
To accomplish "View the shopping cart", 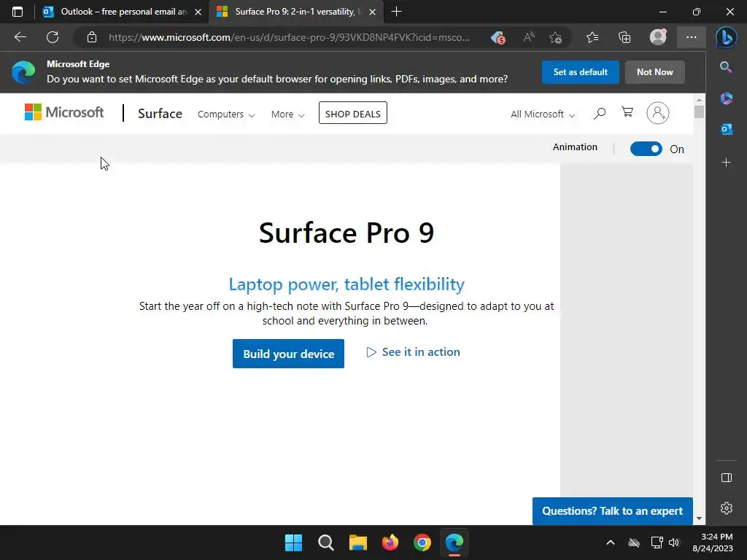I will [x=627, y=112].
